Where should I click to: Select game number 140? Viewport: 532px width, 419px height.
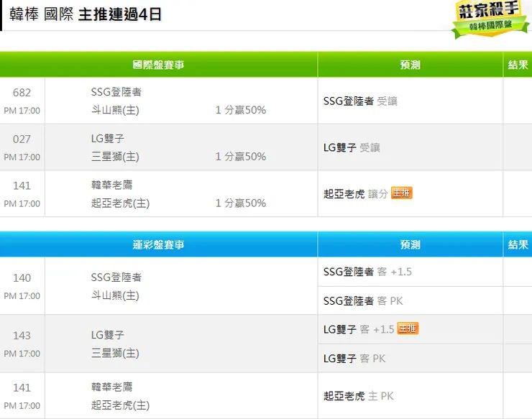coord(22,278)
